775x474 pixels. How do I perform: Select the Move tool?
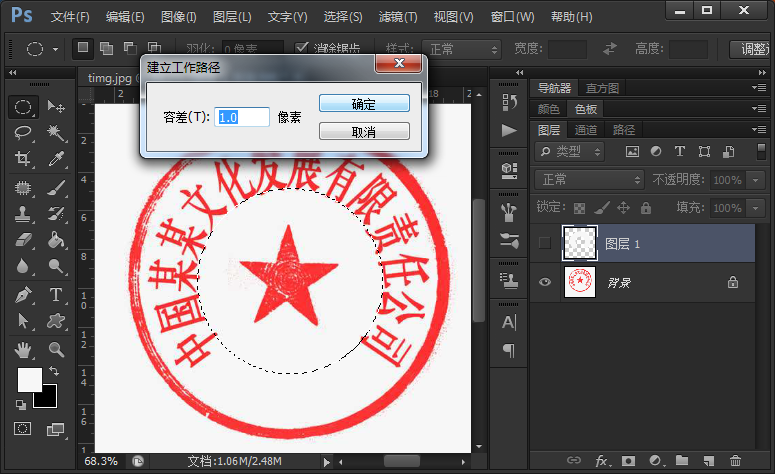[x=55, y=107]
